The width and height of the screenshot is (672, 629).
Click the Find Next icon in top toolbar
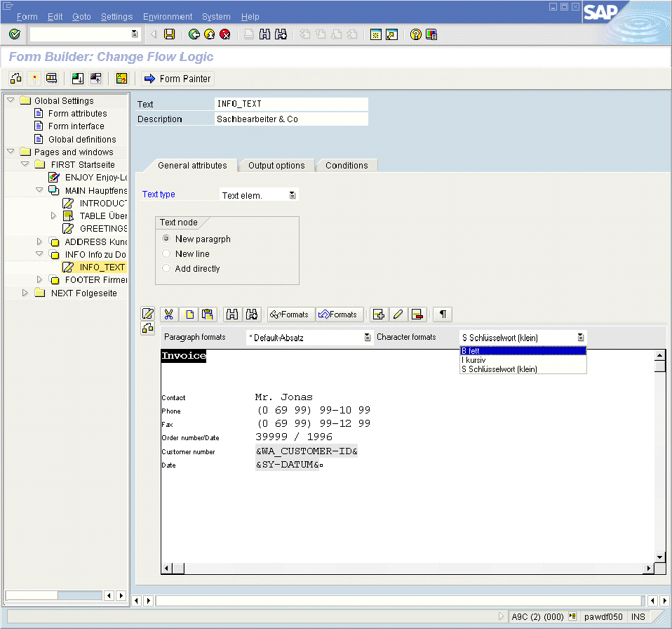pos(281,34)
